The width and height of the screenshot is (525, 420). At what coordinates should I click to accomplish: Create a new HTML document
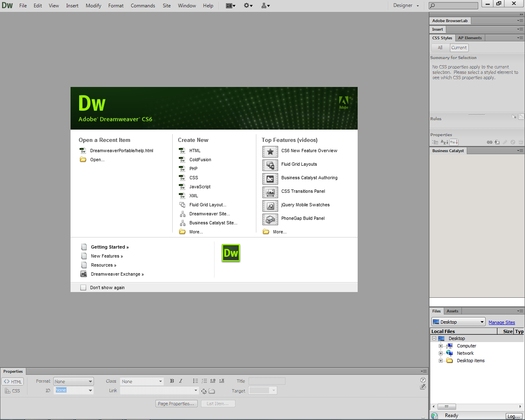point(195,151)
